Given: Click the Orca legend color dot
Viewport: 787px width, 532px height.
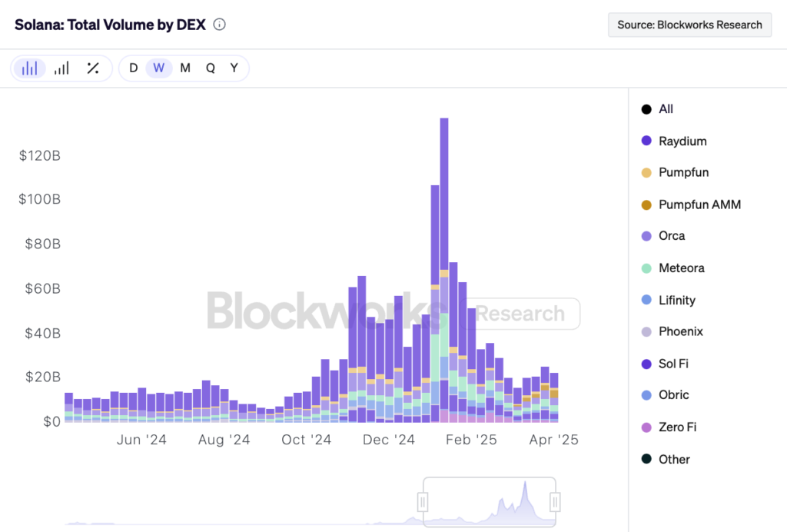Looking at the screenshot, I should point(646,236).
